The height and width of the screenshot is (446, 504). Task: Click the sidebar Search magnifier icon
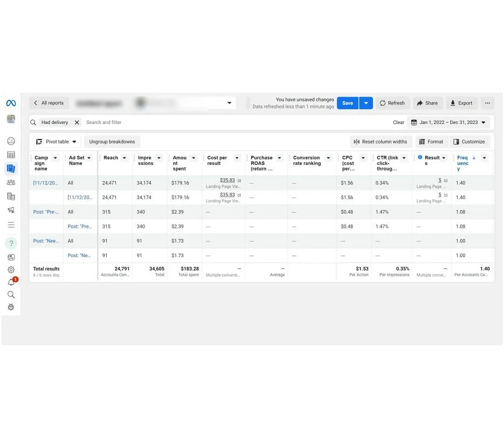[11, 294]
